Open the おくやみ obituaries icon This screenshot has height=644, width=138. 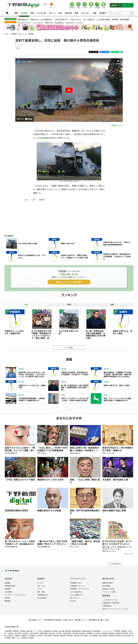point(85,5)
